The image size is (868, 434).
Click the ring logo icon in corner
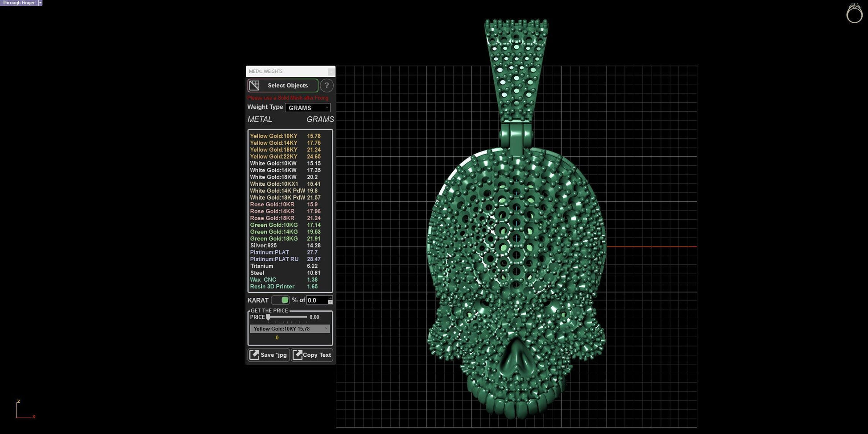point(854,13)
